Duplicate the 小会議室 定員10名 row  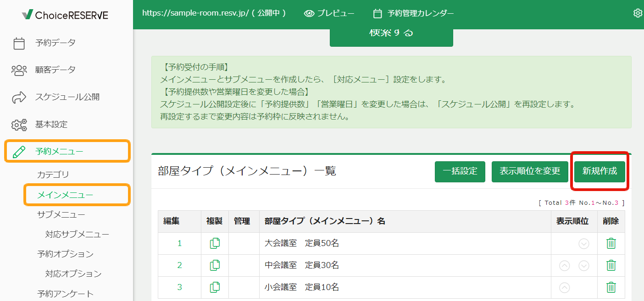(215, 287)
